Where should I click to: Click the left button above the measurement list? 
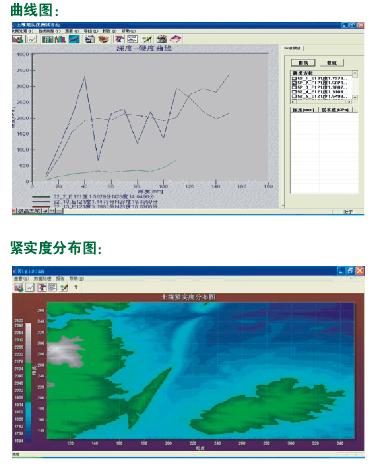(303, 63)
